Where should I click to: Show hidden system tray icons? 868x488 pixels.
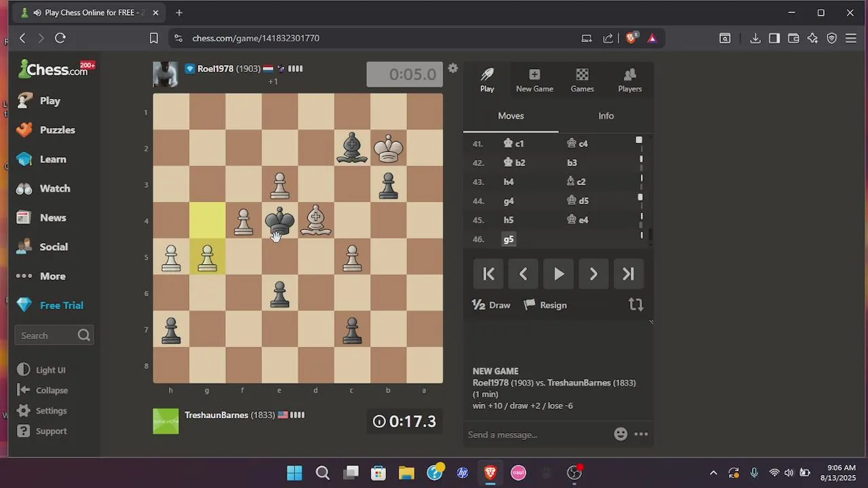(713, 473)
